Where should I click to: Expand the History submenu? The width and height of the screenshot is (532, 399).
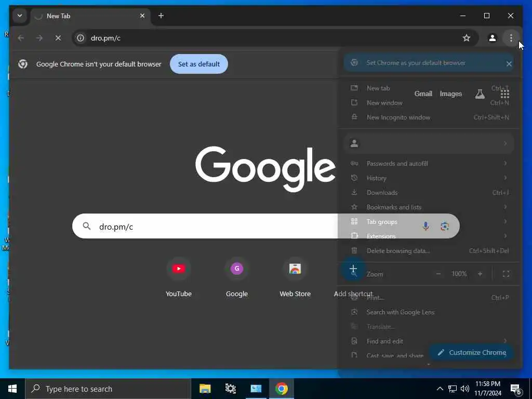[x=429, y=178]
